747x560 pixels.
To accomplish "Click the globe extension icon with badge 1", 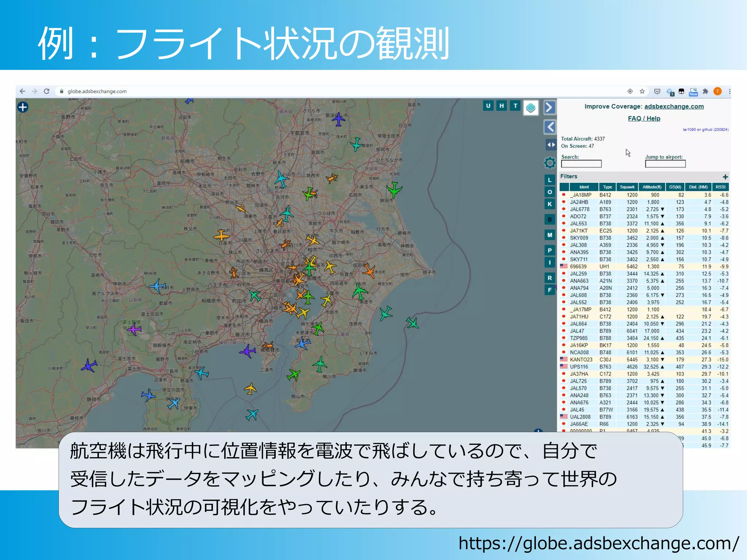I will coord(670,92).
